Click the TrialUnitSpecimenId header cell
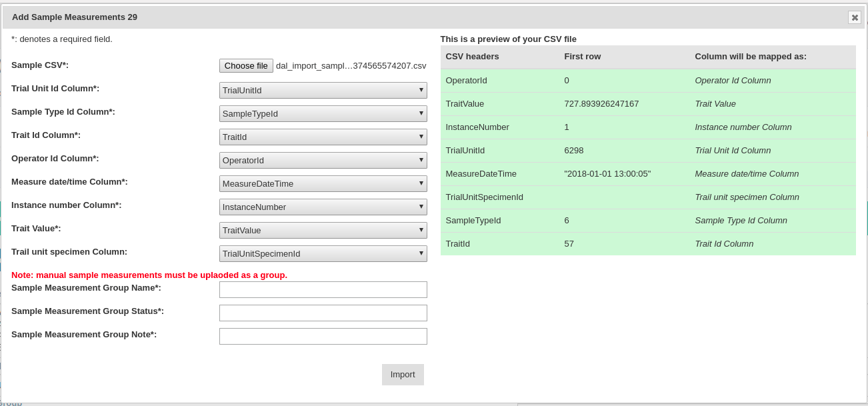The image size is (868, 406). (x=484, y=197)
